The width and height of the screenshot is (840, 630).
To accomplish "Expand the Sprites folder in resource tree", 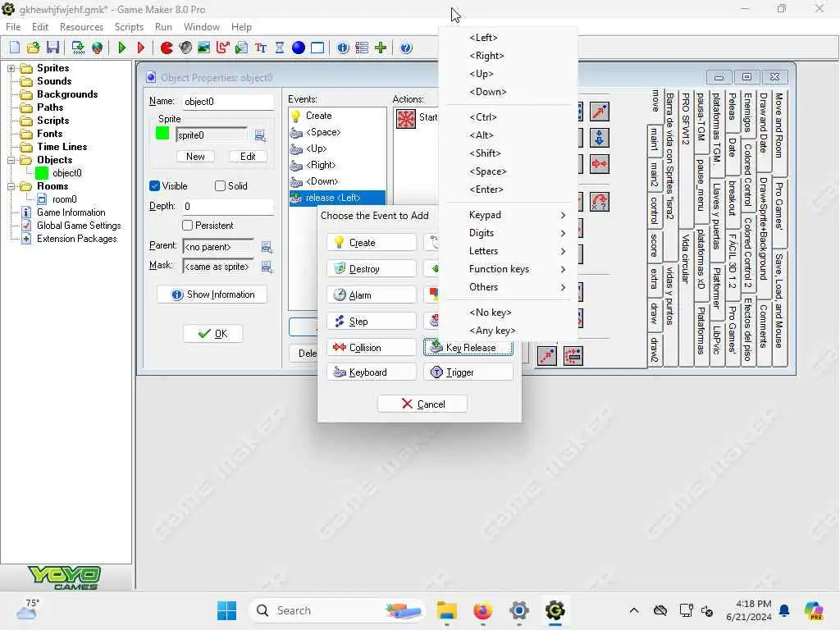I will tap(11, 68).
